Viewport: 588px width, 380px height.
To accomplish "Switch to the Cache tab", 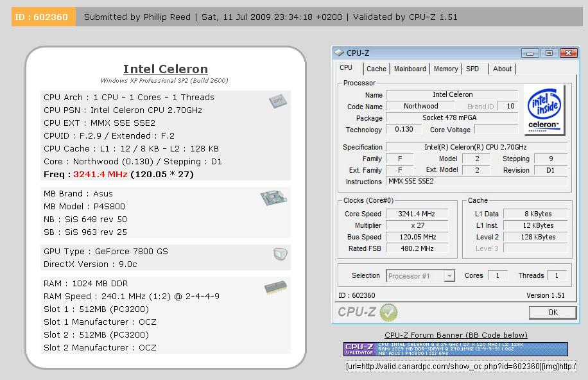I will pos(376,69).
